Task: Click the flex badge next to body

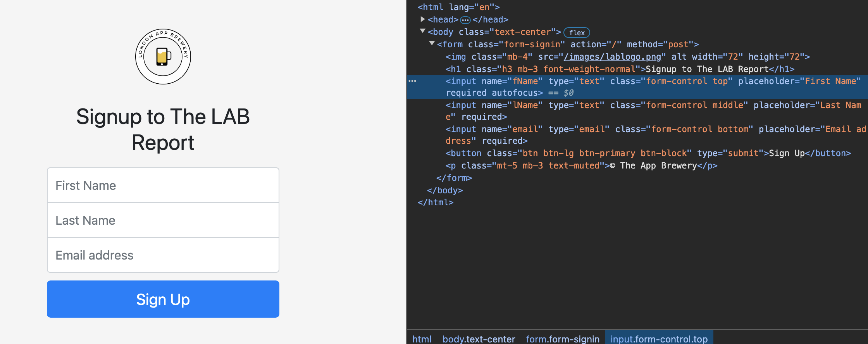Action: 577,33
